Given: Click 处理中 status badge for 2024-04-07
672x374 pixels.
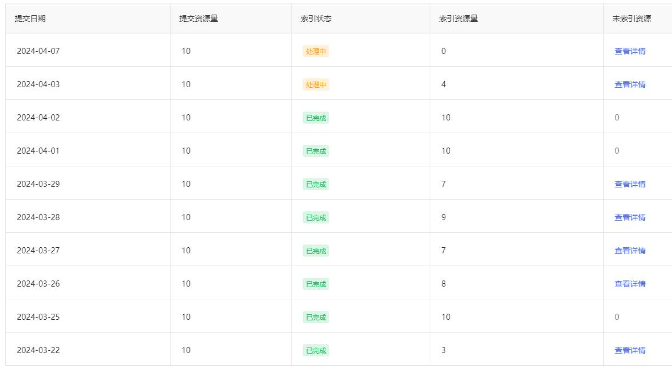Looking at the screenshot, I should [316, 51].
